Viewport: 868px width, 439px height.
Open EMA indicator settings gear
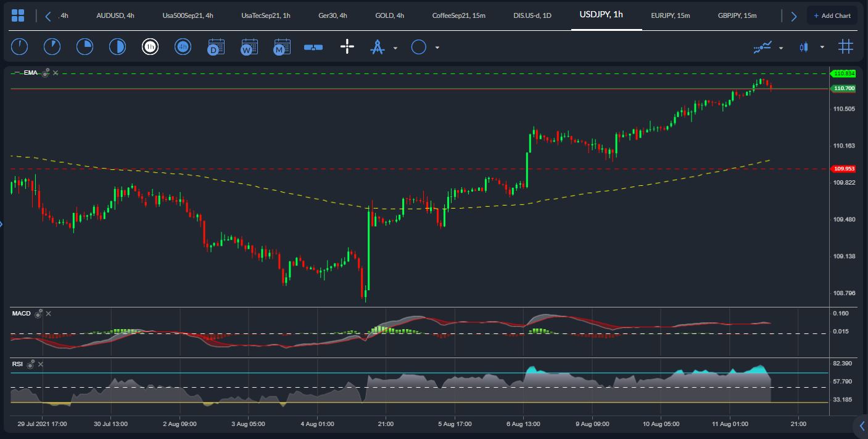click(45, 73)
